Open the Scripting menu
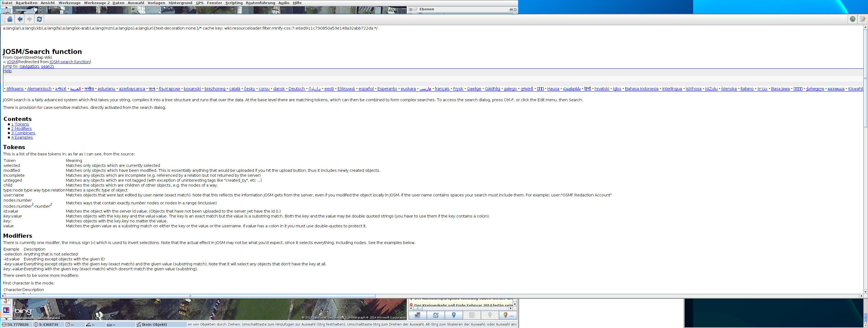This screenshot has height=328, width=868. click(234, 3)
